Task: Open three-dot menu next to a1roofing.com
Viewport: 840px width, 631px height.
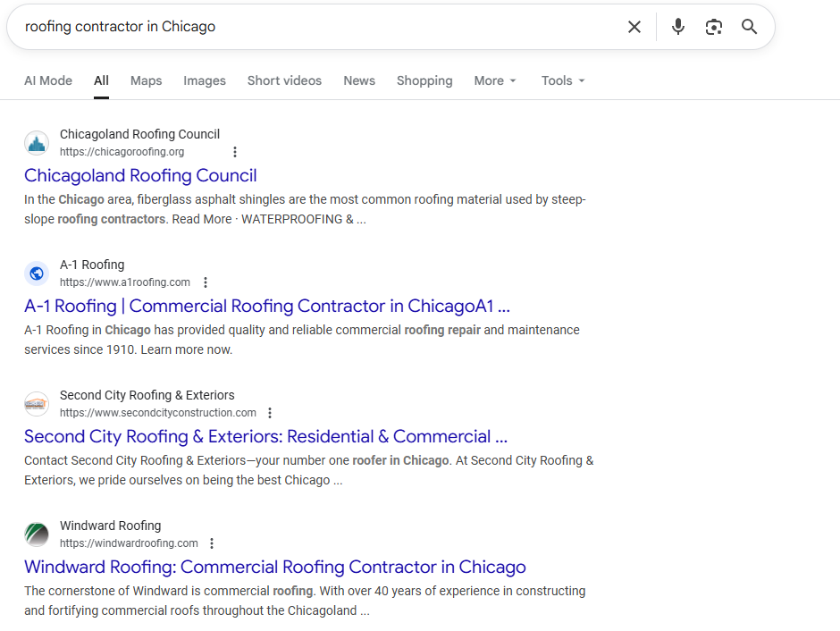Action: pos(206,282)
